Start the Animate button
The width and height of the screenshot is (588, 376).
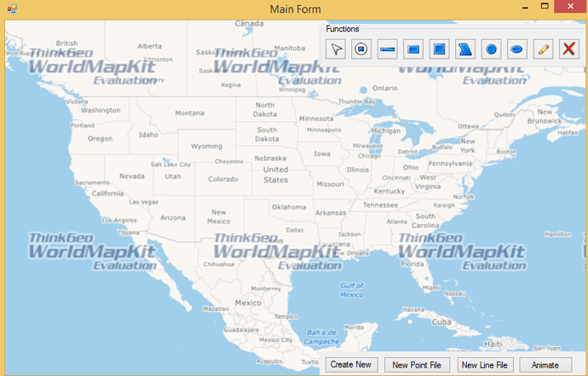545,365
